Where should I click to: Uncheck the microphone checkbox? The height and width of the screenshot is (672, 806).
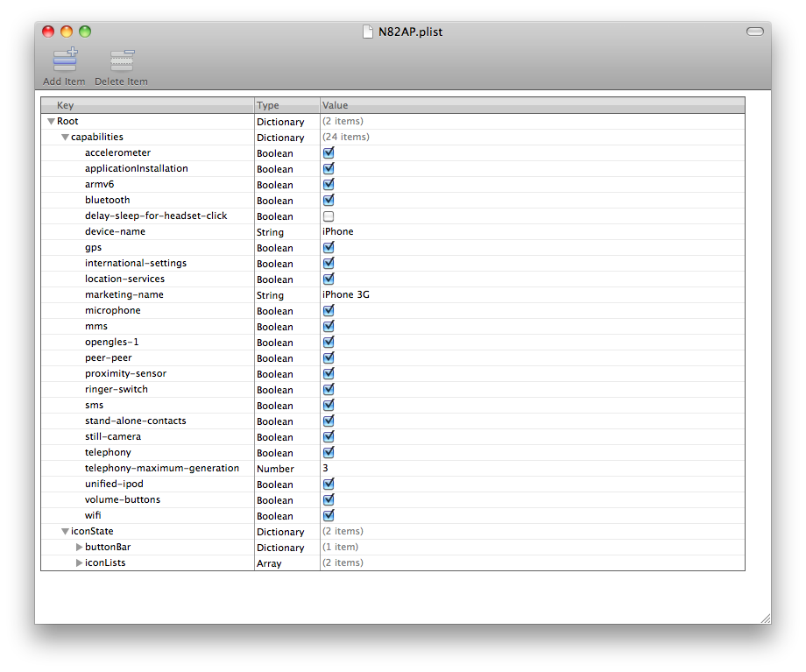(x=329, y=310)
